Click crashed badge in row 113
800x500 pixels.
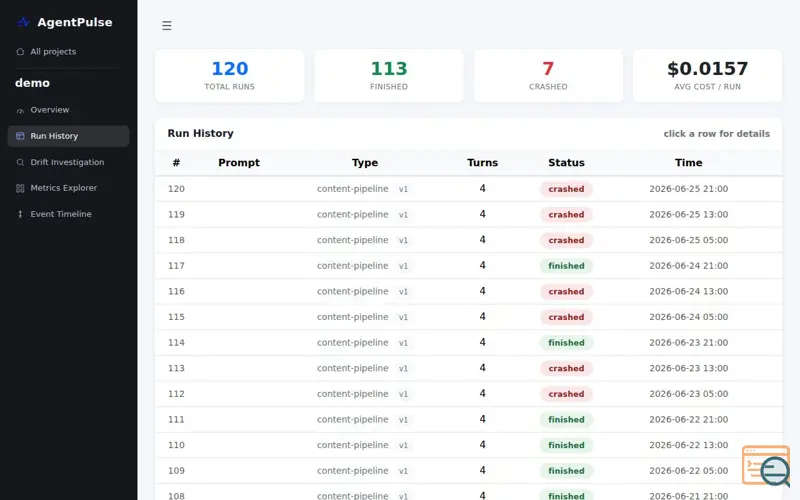pos(566,368)
